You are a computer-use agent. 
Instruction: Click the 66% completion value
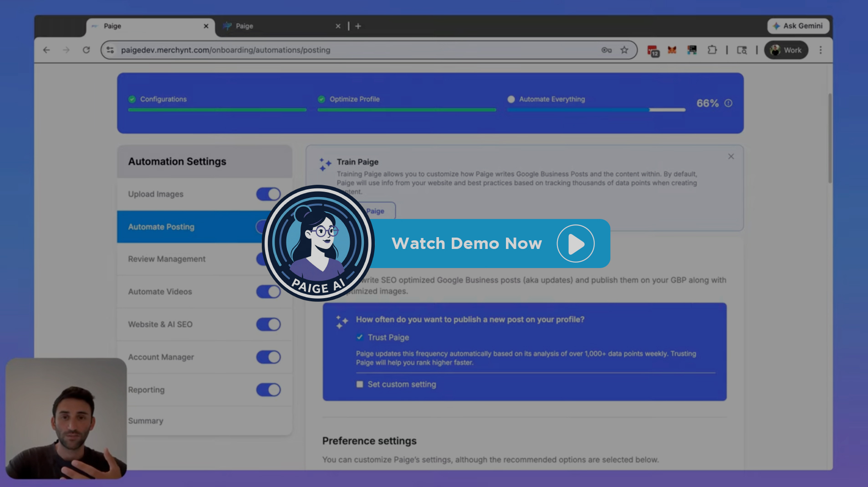click(708, 103)
